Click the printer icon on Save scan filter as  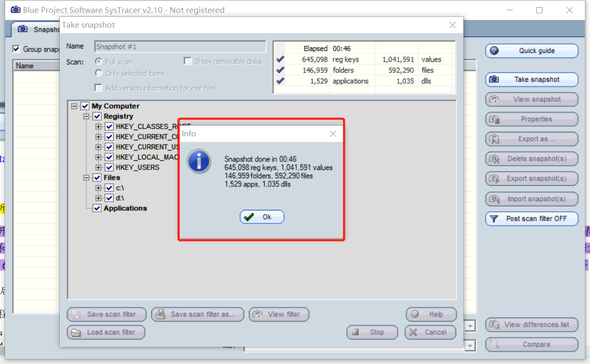[x=160, y=314]
